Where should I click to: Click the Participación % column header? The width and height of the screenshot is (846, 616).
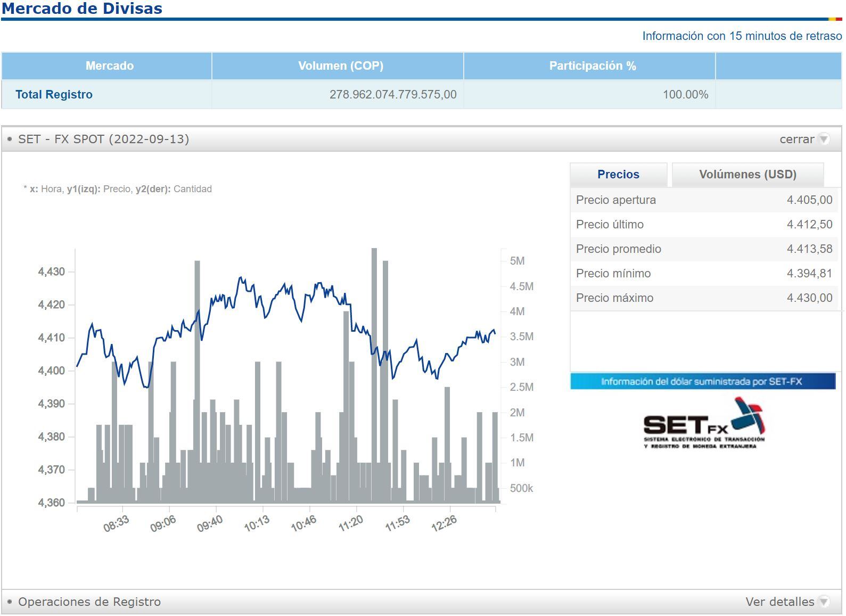pos(592,66)
